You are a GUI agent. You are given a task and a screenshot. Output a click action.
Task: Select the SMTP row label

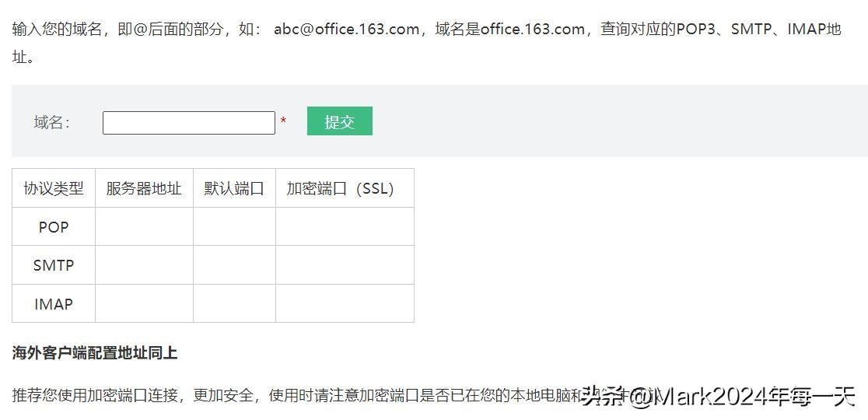[x=54, y=265]
